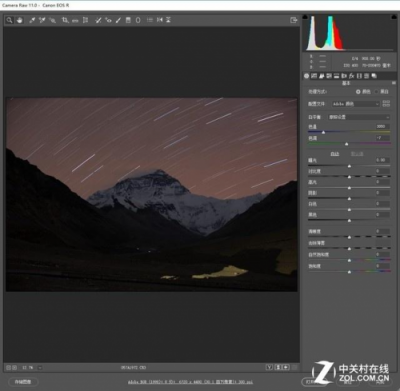Screen dimensions: 400x391
Task: Click the color temperature slider handle
Action: [x=323, y=132]
